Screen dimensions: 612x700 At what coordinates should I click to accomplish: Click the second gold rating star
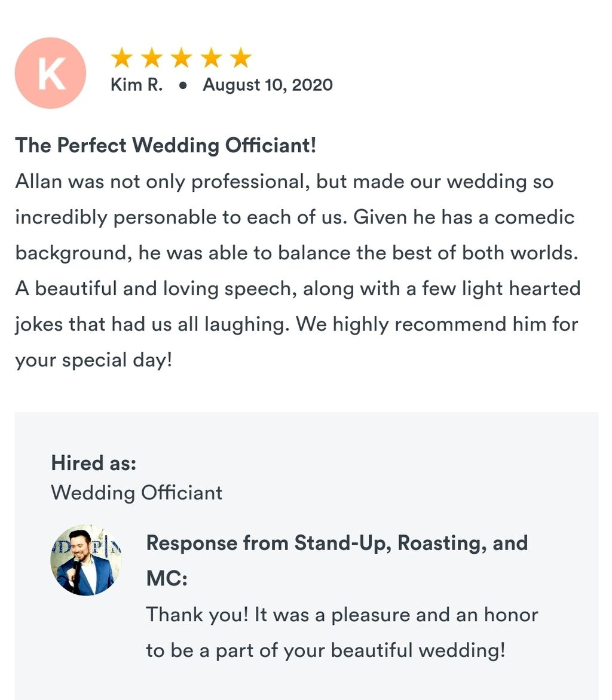click(x=151, y=57)
